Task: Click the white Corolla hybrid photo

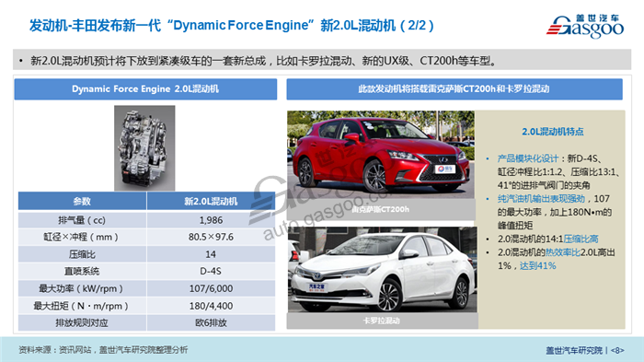Action: 383,270
